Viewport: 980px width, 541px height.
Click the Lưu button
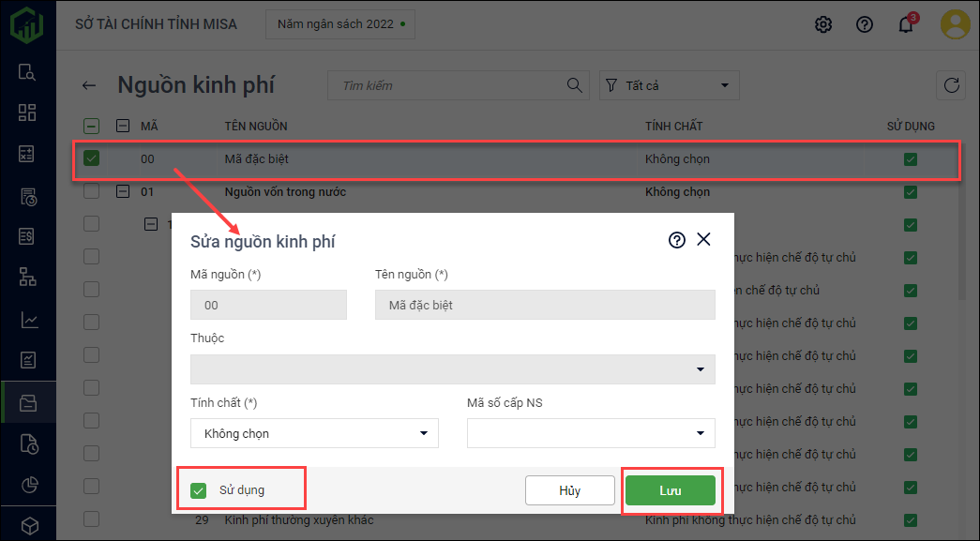click(x=671, y=490)
